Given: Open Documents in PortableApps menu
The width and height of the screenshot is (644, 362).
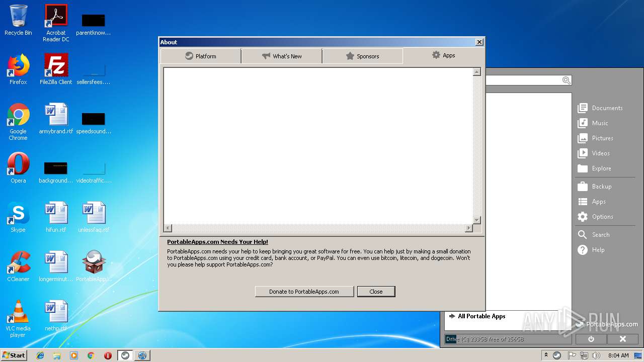Looking at the screenshot, I should pos(601,108).
